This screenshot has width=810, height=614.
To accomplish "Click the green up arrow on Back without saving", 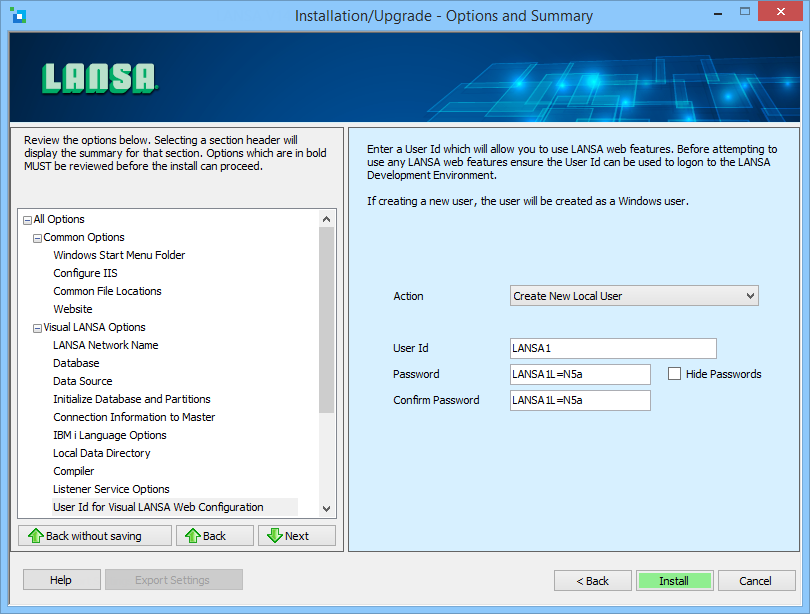I will point(36,536).
